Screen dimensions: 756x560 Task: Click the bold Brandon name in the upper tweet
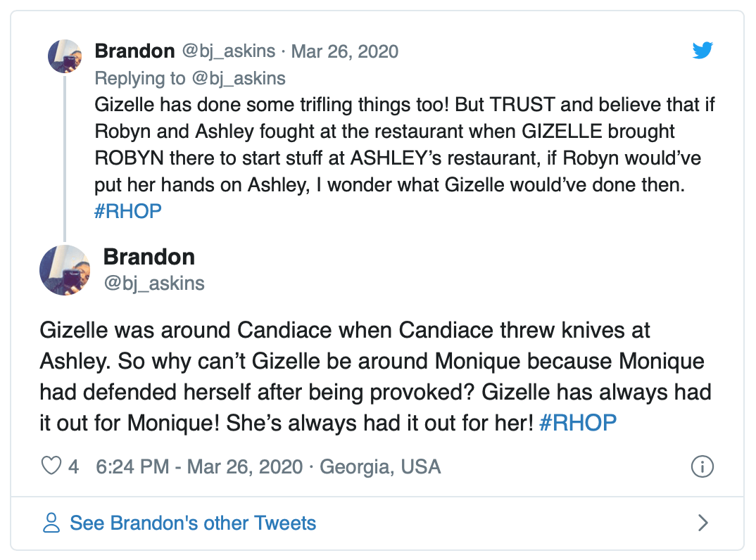(134, 51)
